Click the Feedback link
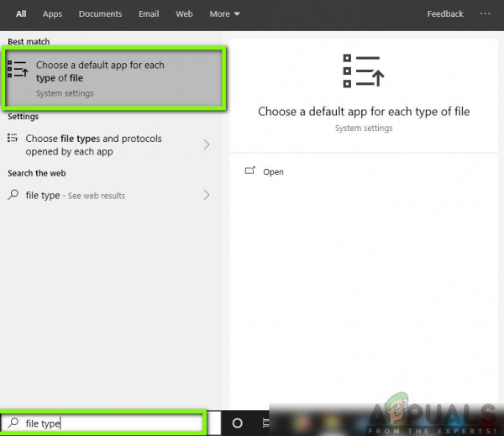 [x=445, y=13]
